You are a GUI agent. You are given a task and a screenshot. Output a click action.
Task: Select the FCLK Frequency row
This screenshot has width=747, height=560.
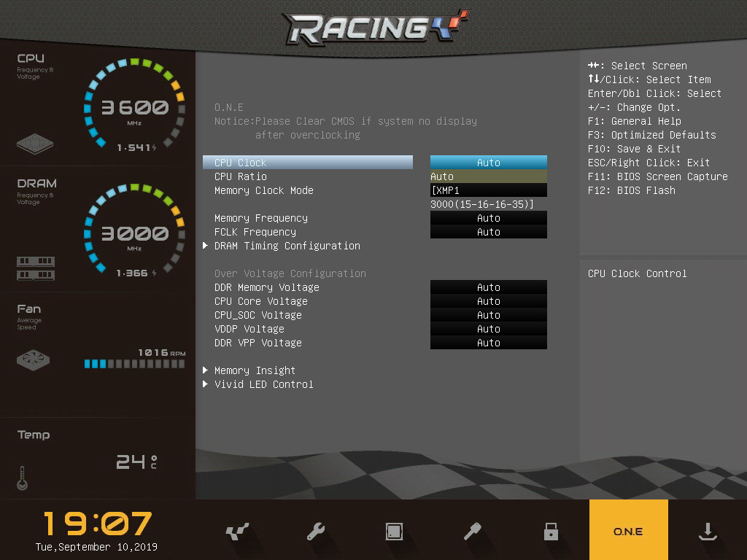[x=255, y=231]
